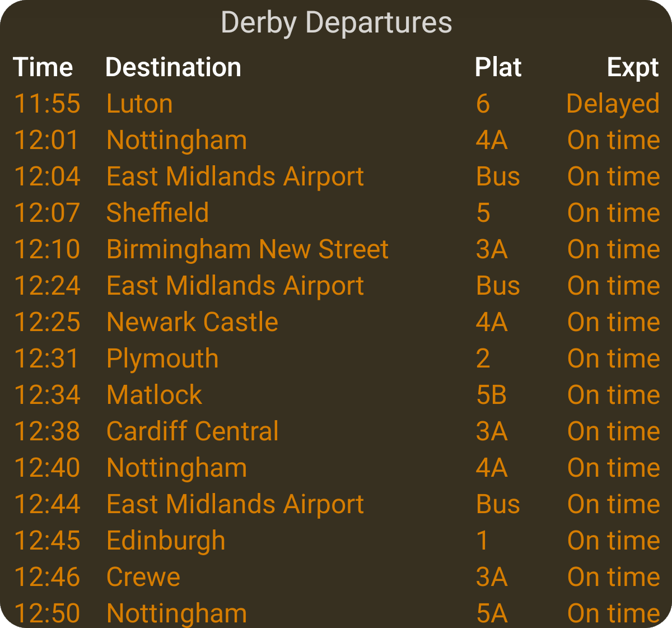Image resolution: width=672 pixels, height=628 pixels.
Task: Click the Time column header
Action: (x=43, y=68)
